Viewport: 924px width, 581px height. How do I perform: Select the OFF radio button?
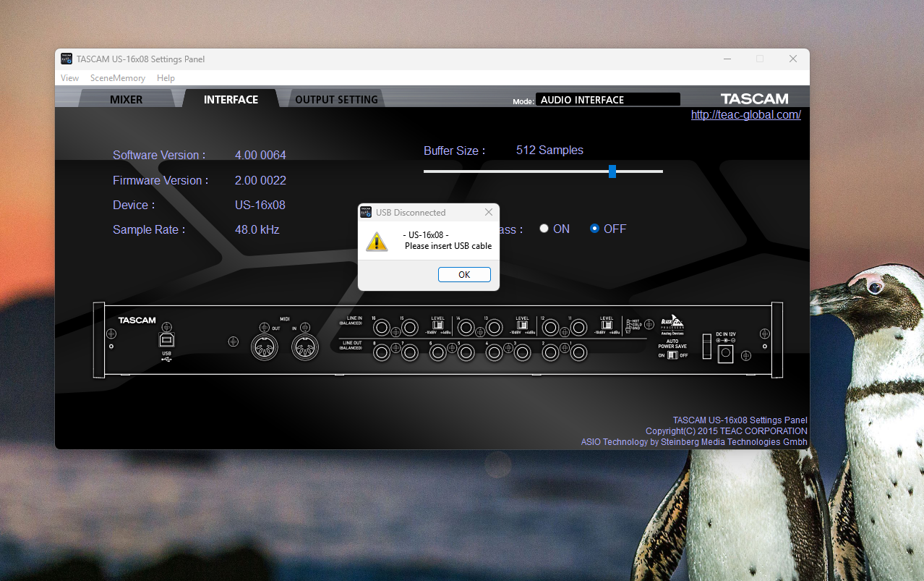tap(594, 229)
